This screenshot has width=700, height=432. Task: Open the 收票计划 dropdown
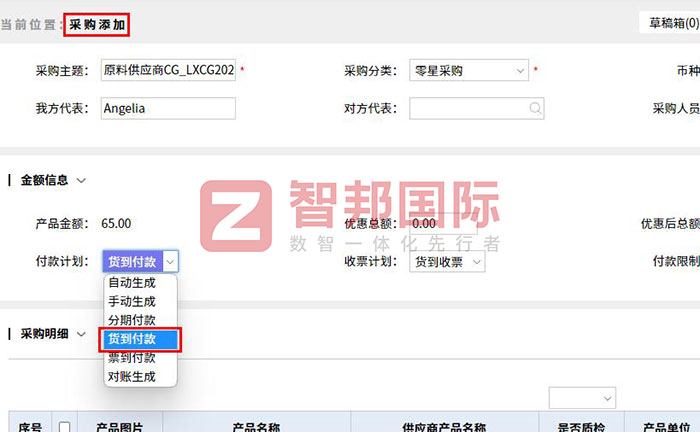click(448, 262)
